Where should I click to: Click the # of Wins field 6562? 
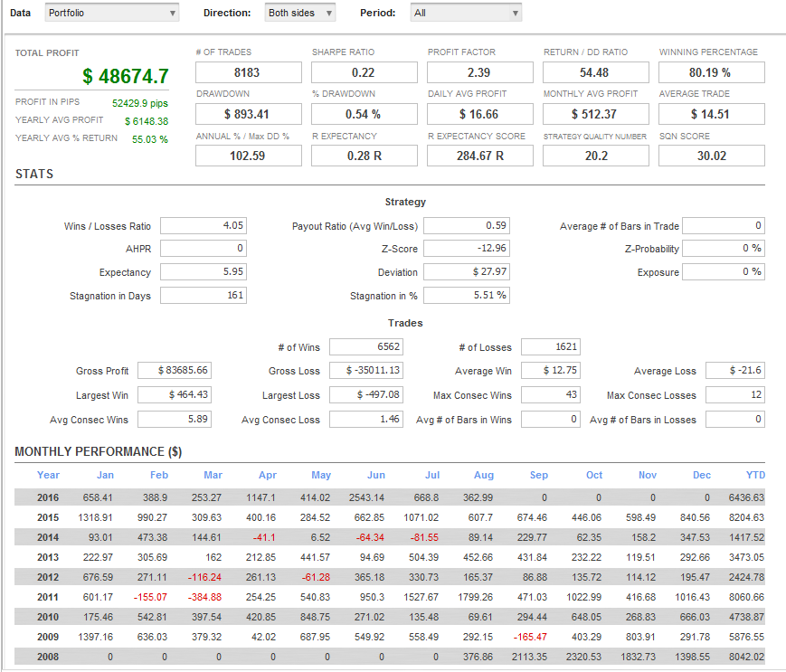366,346
